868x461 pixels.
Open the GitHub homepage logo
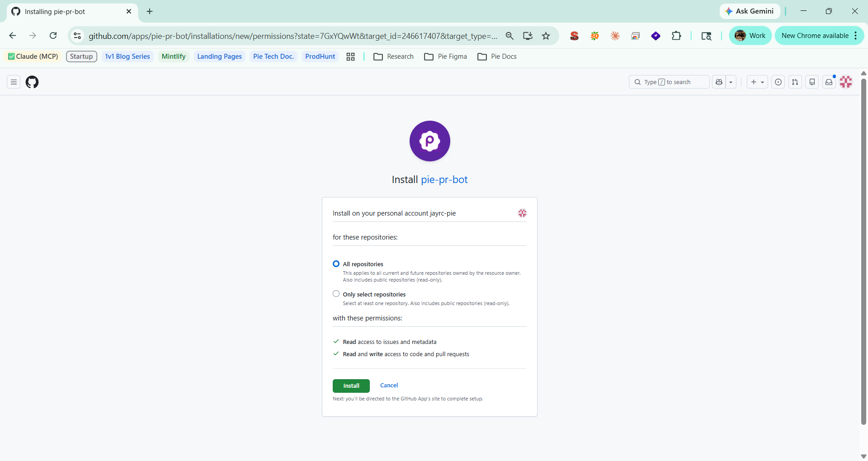point(32,82)
